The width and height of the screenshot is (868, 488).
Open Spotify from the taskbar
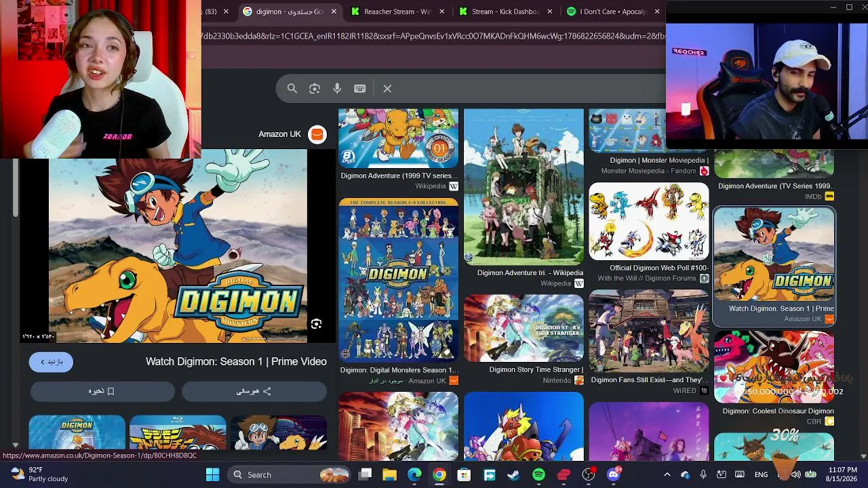[538, 474]
